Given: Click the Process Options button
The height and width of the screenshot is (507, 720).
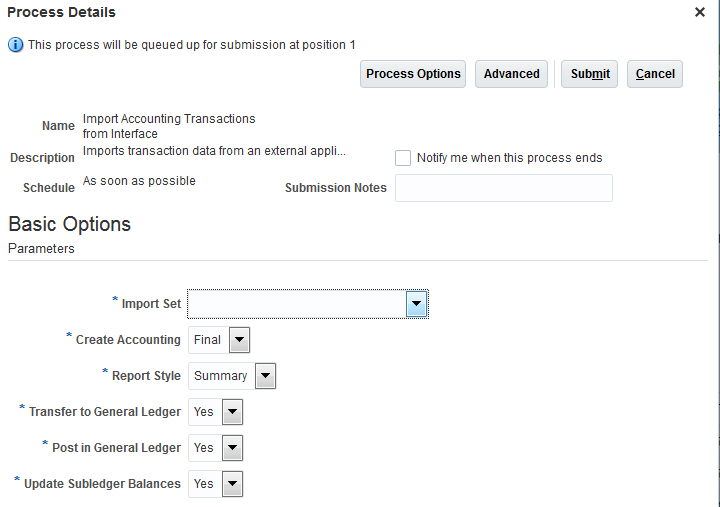Looking at the screenshot, I should coord(413,74).
